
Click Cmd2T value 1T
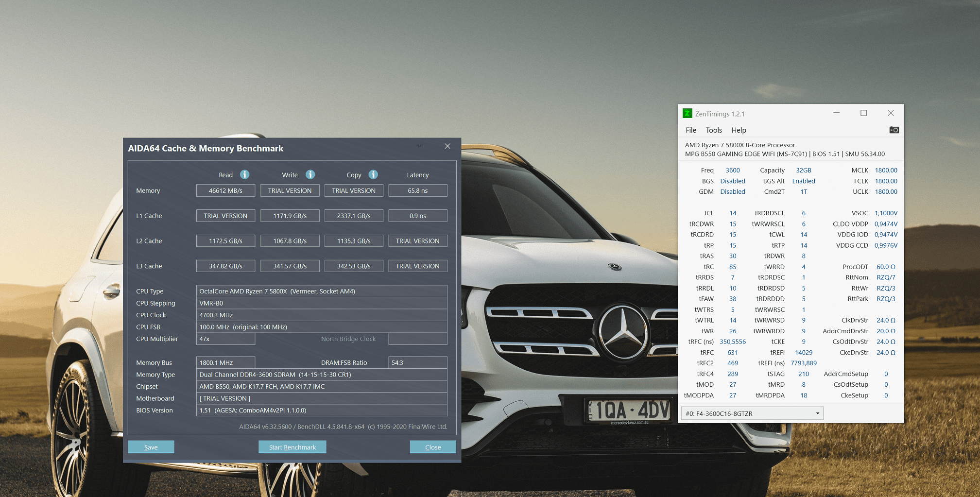point(804,191)
